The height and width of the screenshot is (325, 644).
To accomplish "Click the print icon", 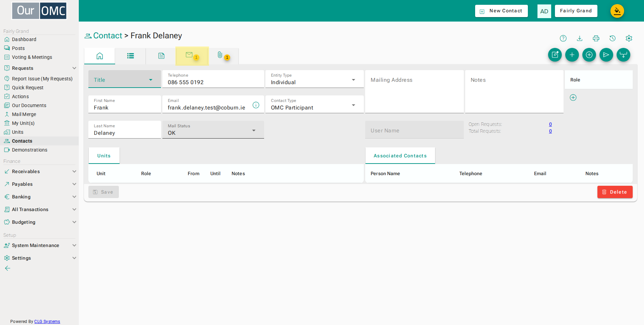I will coord(596,38).
